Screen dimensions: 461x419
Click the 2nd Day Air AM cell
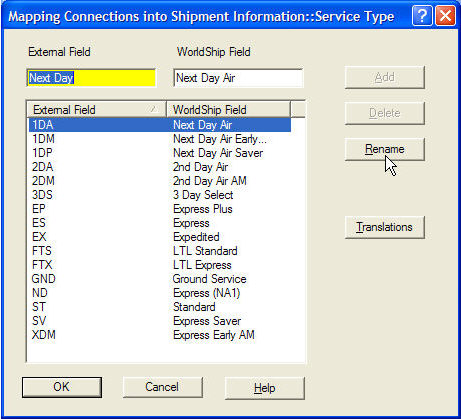pos(210,181)
